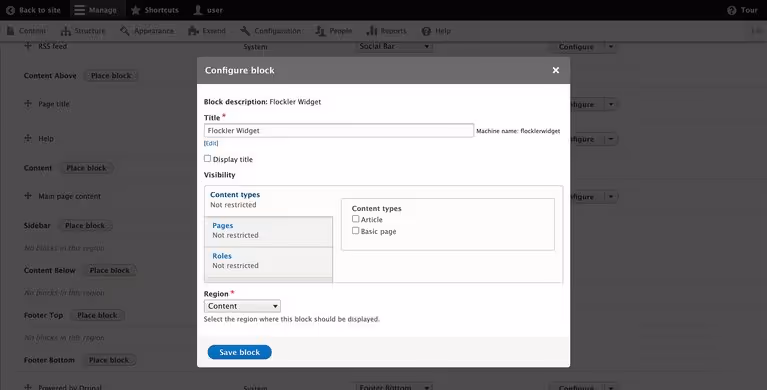Click the user person icon
Screen dimensions: 767x390
(198, 10)
